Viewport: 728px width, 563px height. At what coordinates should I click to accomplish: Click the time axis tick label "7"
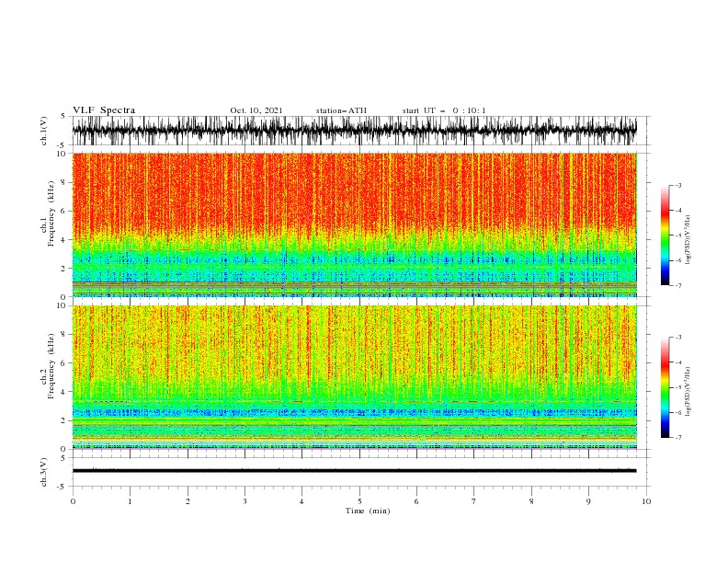tap(474, 501)
